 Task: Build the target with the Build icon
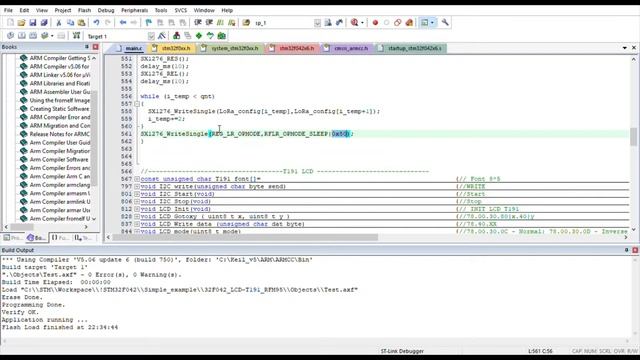(22, 36)
